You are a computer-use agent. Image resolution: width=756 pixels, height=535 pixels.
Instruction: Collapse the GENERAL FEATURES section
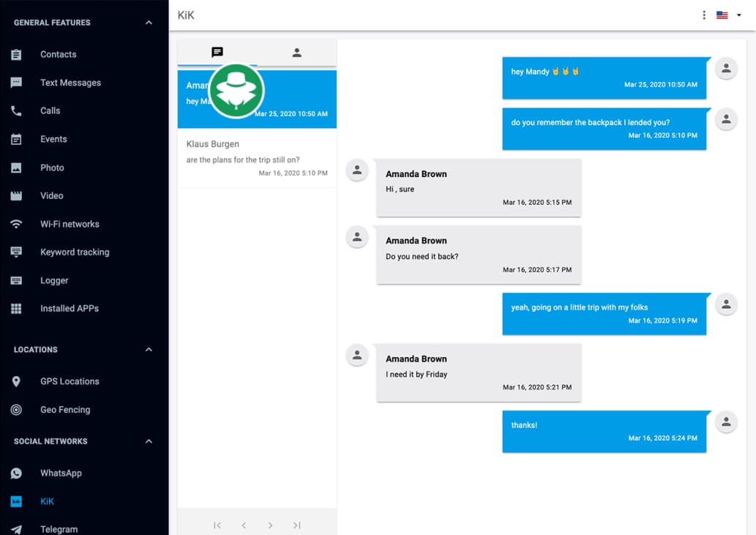(x=149, y=22)
